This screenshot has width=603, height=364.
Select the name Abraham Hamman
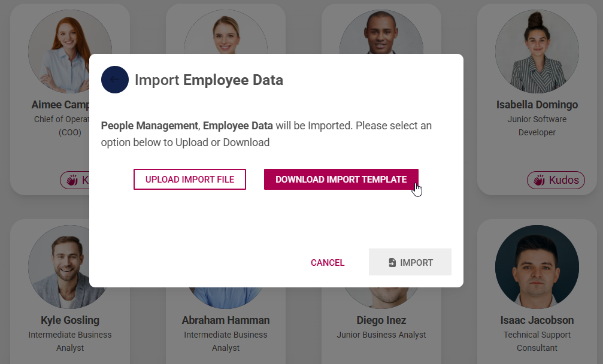coord(225,320)
